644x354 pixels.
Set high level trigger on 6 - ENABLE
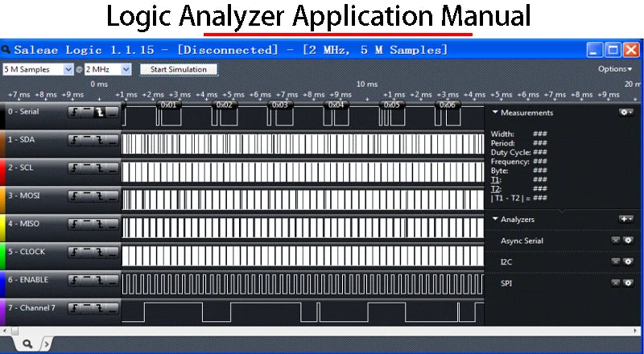point(87,280)
